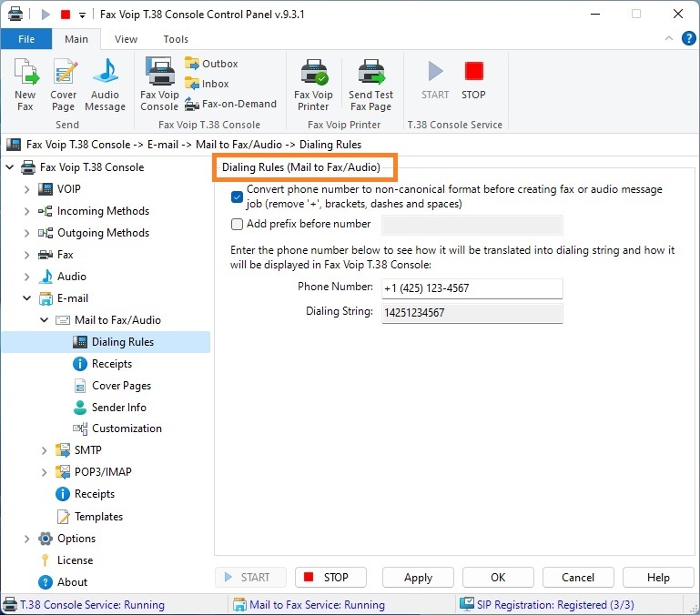Collapse the Fax Voip T.38 Console root node
700x615 pixels.
click(x=10, y=167)
